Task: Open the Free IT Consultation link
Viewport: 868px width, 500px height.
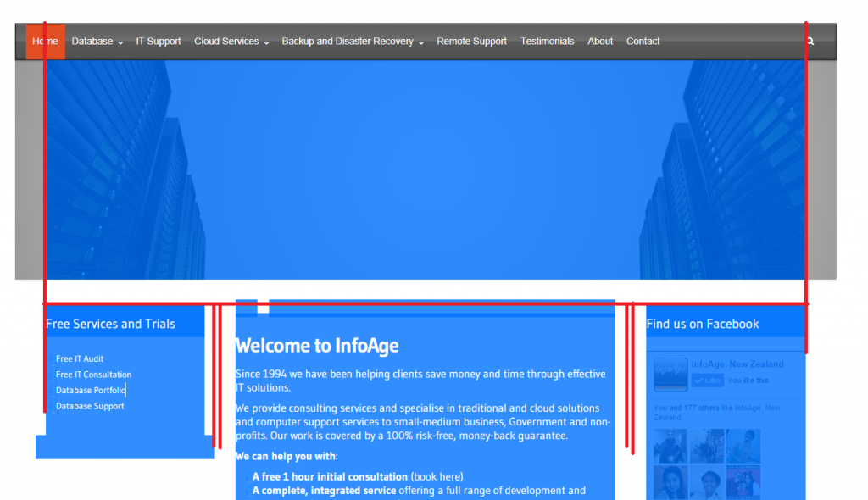Action: (x=93, y=375)
